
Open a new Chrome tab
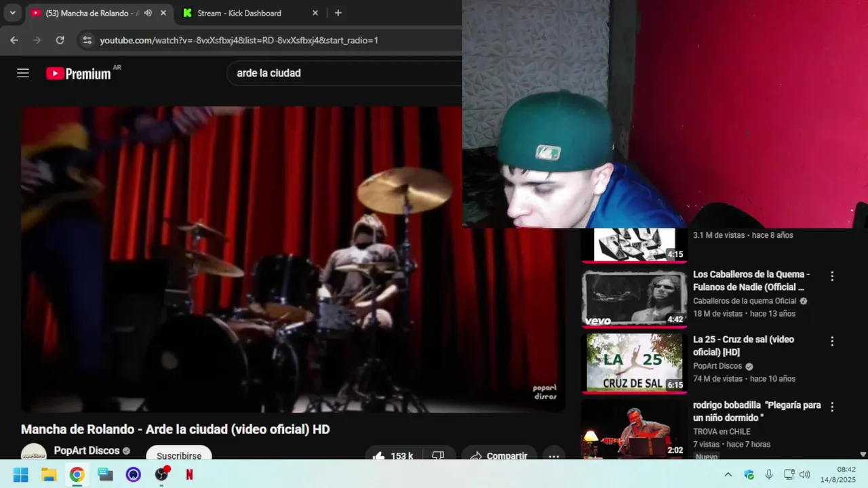click(338, 13)
